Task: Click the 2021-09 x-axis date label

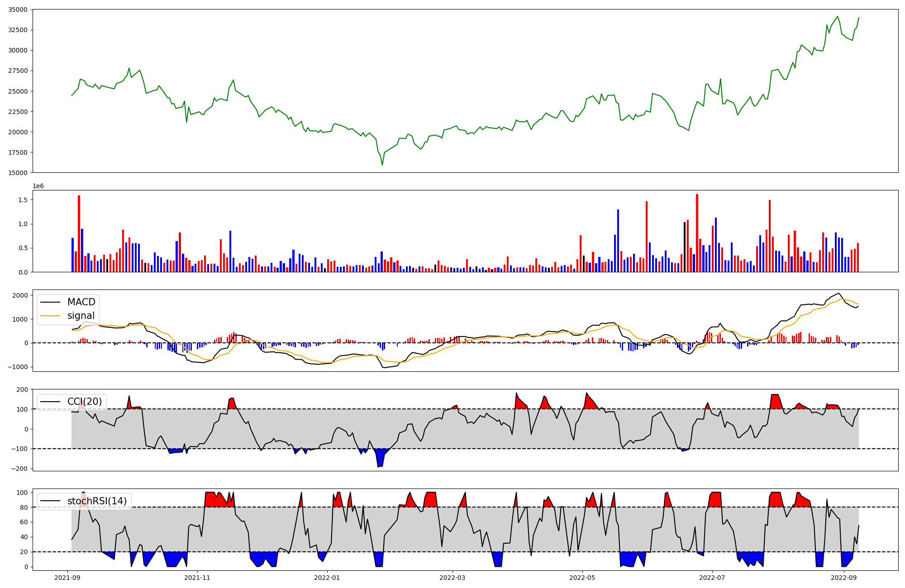Action: pyautogui.click(x=67, y=578)
